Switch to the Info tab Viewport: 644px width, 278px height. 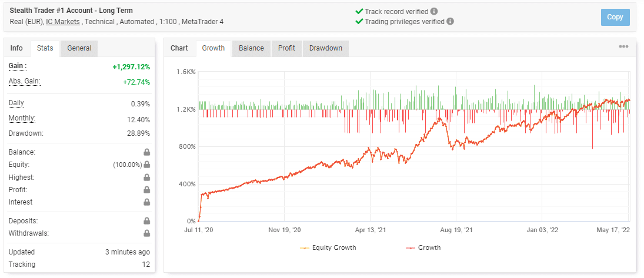[17, 48]
